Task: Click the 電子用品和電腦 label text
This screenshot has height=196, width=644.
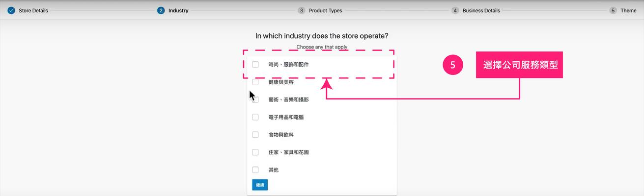Action: click(286, 117)
